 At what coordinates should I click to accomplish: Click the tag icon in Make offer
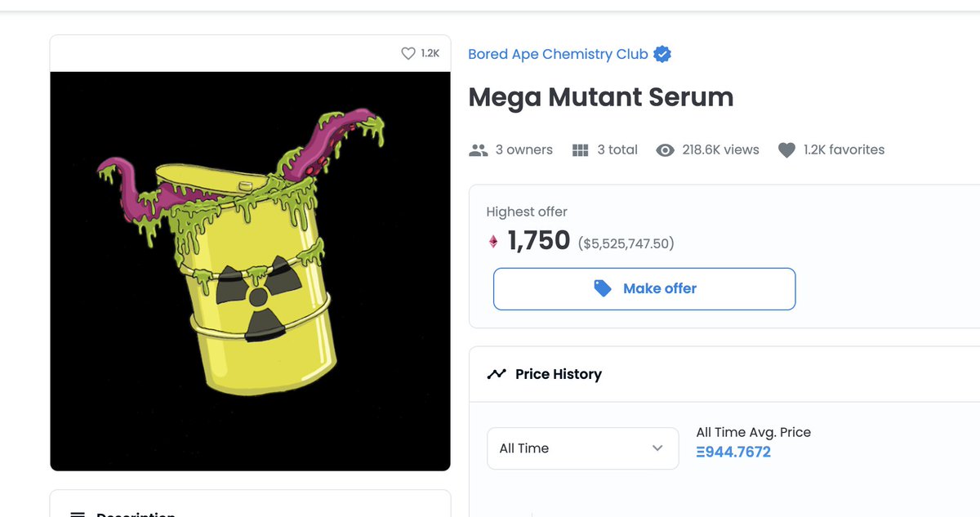[603, 288]
